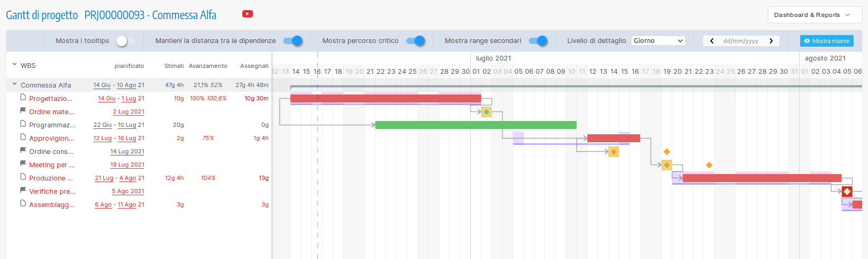This screenshot has height=259, width=868.
Task: Click the 'Assegnati' column header
Action: coord(255,66)
